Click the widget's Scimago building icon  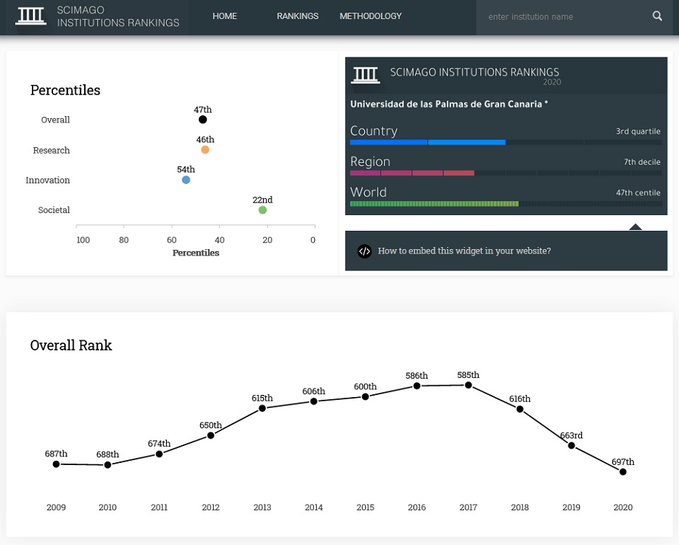tap(366, 74)
